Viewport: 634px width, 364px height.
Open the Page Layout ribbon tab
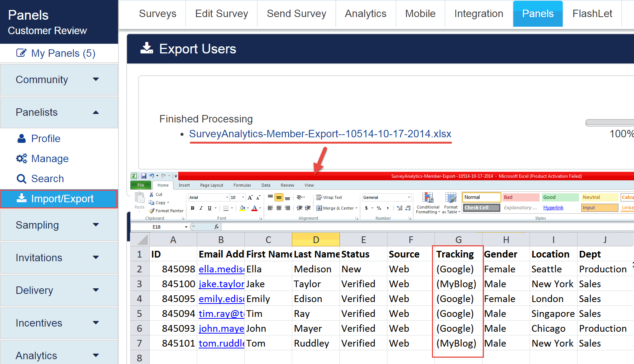pos(211,185)
